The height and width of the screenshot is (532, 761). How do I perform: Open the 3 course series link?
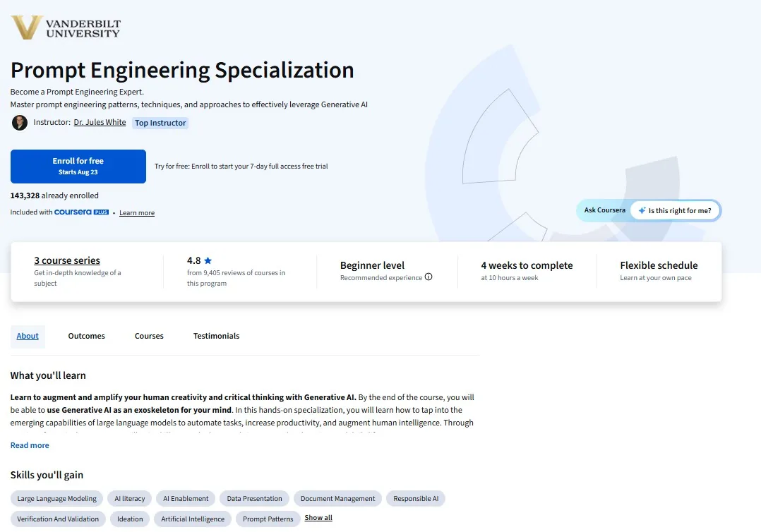click(x=67, y=260)
